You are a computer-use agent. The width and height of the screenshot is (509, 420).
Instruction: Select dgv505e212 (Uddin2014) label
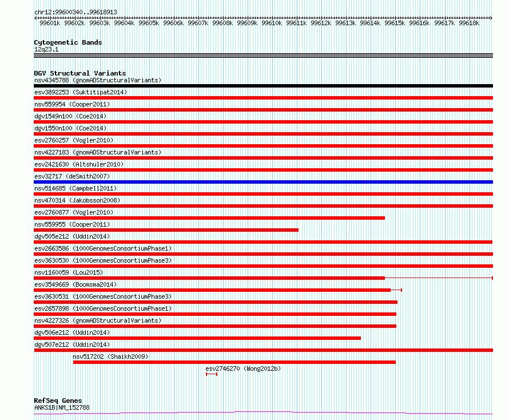click(72, 236)
